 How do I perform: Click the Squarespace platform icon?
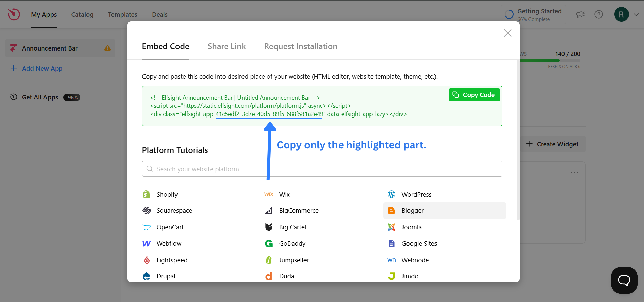(147, 210)
